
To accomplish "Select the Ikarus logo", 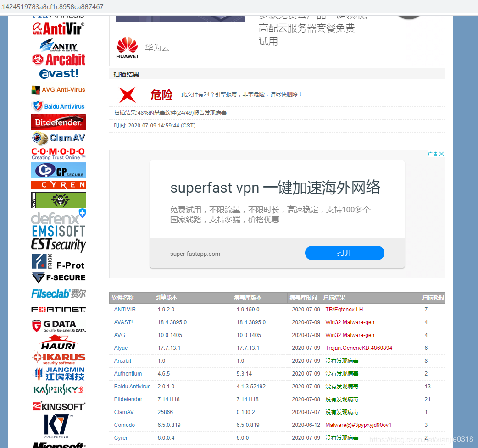I will coord(59,359).
